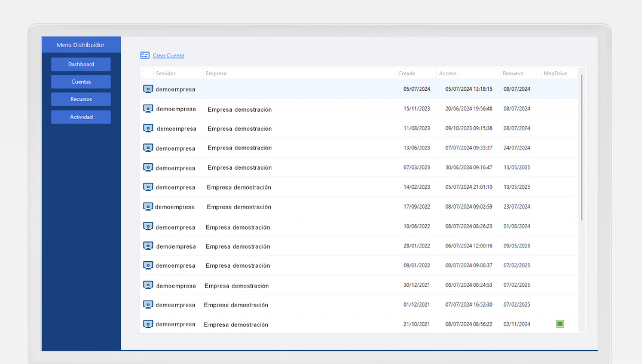Click server icon of row created 13/06/2023
This screenshot has height=364, width=642.
pyautogui.click(x=148, y=148)
